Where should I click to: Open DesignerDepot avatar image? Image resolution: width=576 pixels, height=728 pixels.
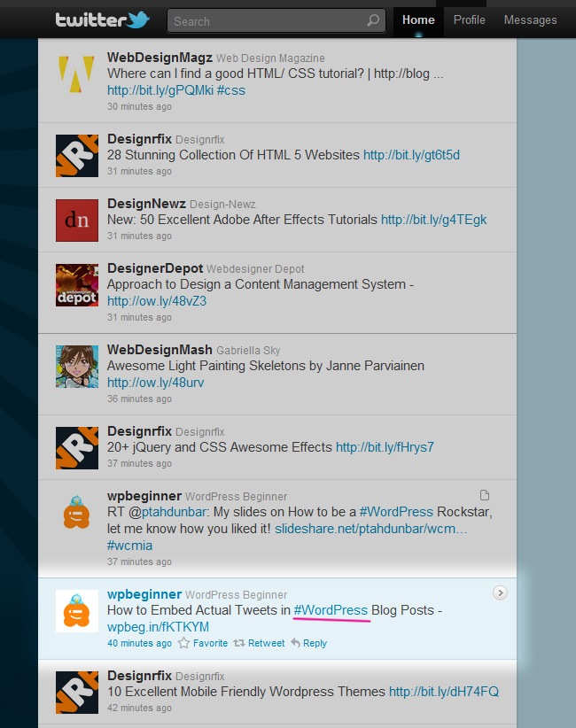click(76, 285)
